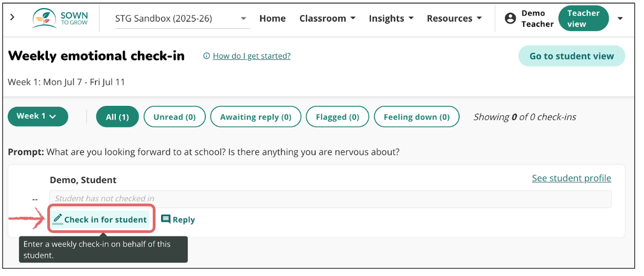The width and height of the screenshot is (644, 276).
Task: Select the All (1) filter
Action: pos(117,117)
